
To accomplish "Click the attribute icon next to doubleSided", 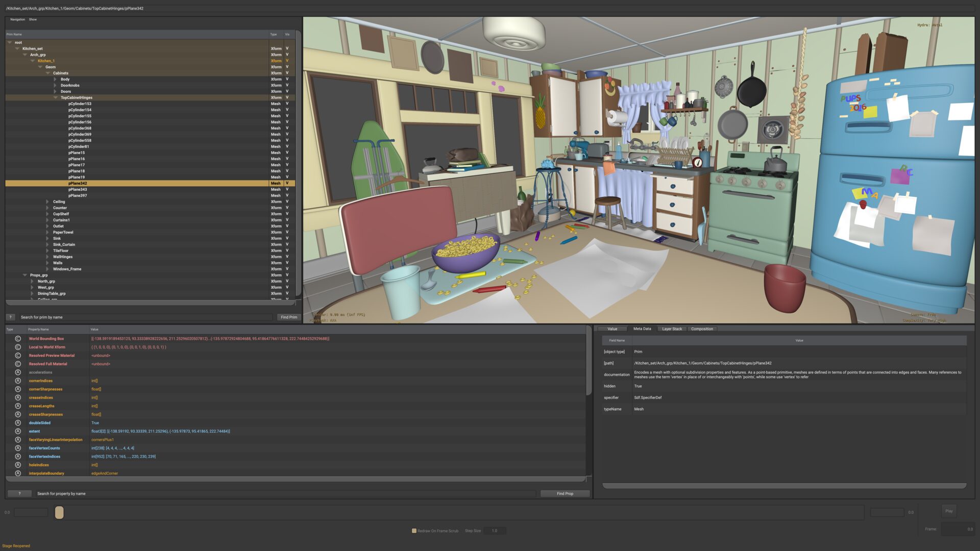I will click(x=18, y=423).
